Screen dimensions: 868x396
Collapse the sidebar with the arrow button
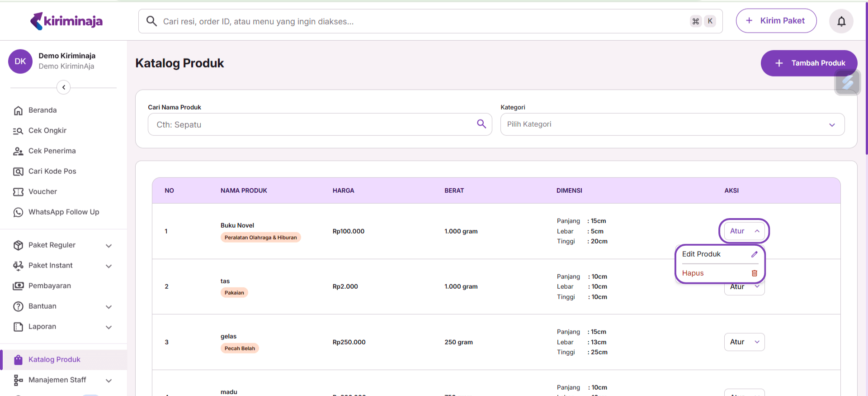coord(64,87)
